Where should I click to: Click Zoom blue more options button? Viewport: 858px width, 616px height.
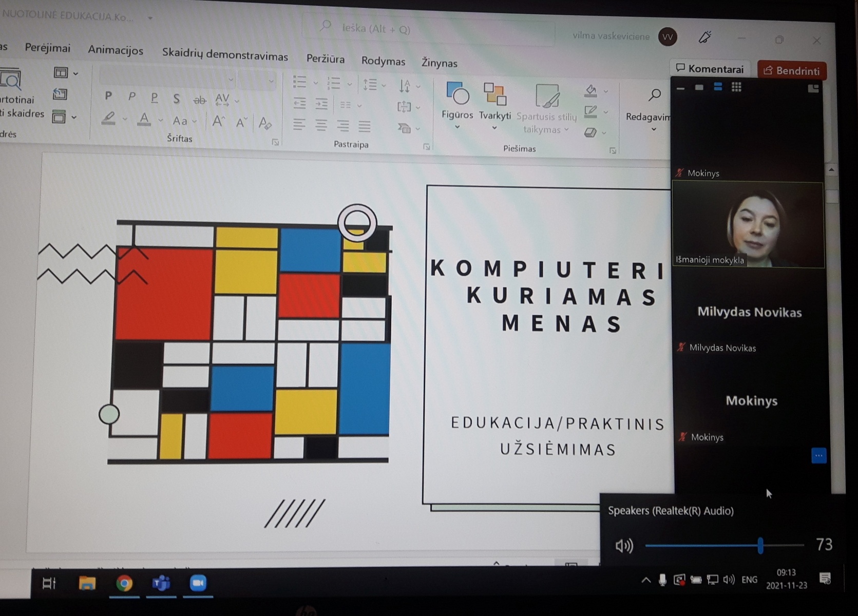(x=818, y=455)
